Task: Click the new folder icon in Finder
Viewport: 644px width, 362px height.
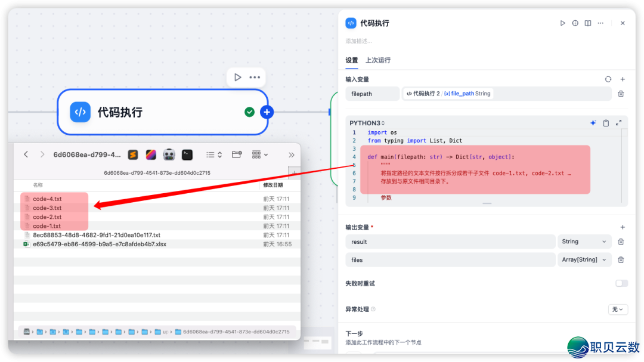Action: coord(237,154)
